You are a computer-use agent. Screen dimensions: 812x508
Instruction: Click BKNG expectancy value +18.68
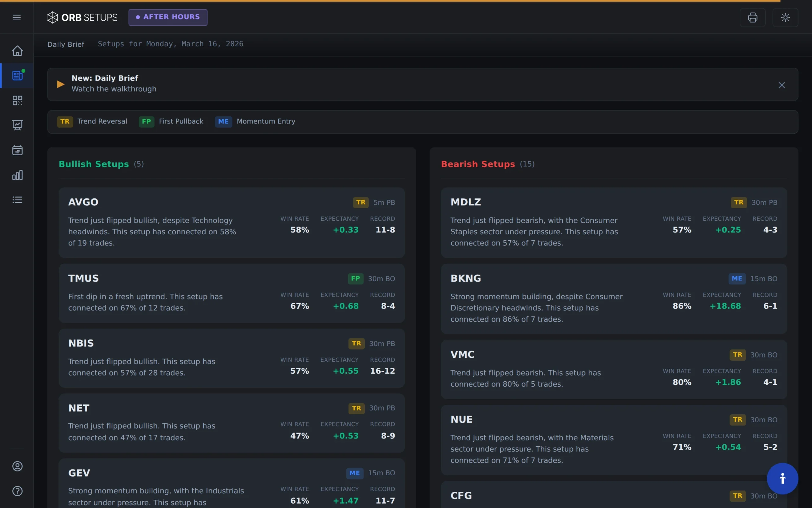pos(725,306)
